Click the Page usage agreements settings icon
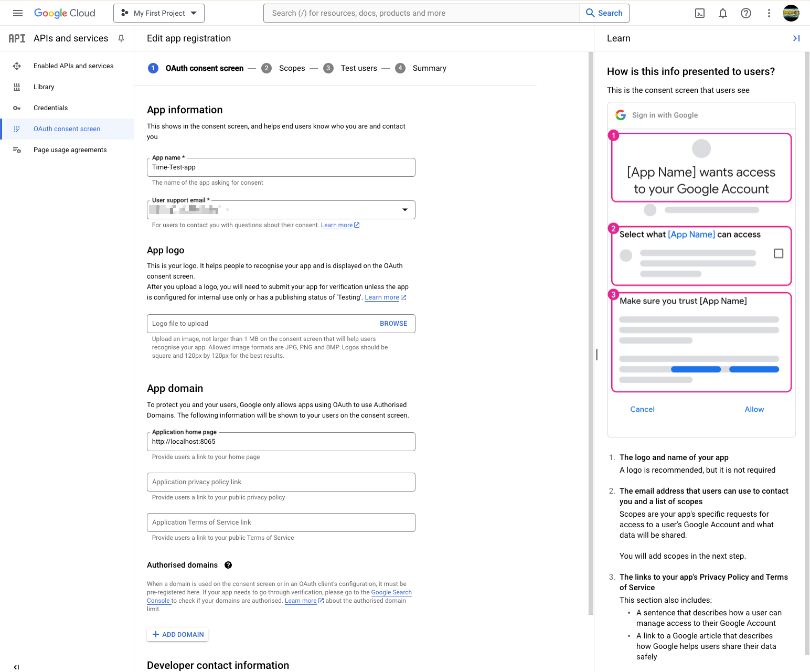The image size is (810, 672). tap(17, 150)
